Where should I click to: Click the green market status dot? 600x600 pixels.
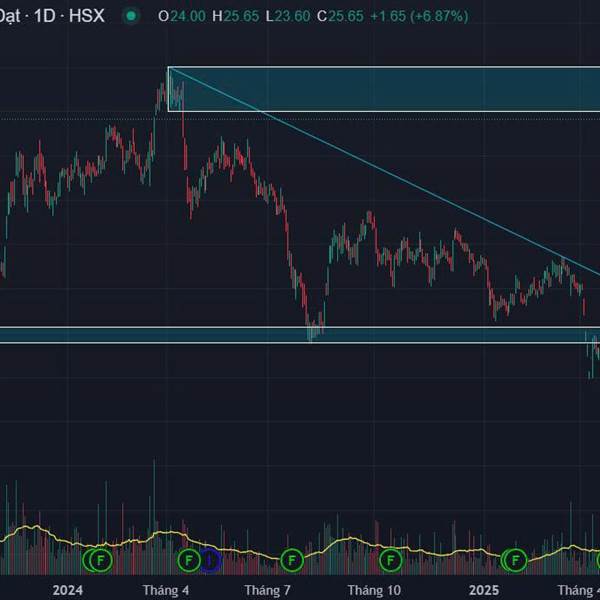pyautogui.click(x=131, y=16)
